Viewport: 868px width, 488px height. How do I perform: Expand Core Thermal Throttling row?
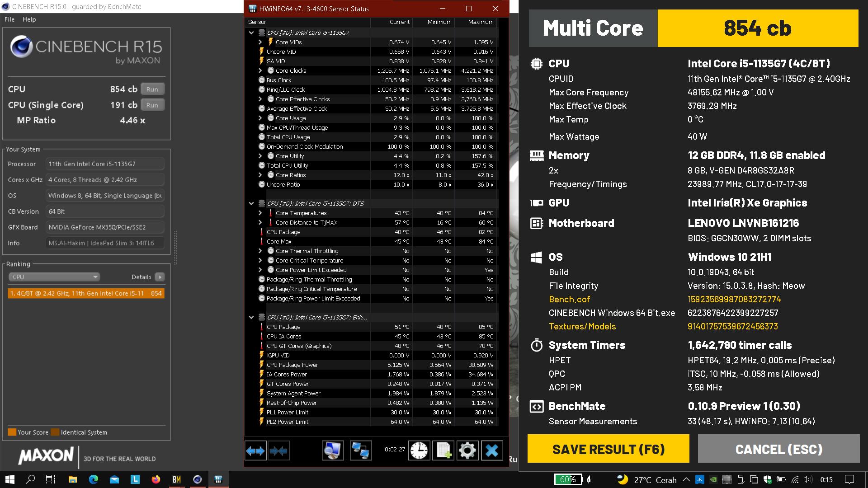tap(260, 251)
